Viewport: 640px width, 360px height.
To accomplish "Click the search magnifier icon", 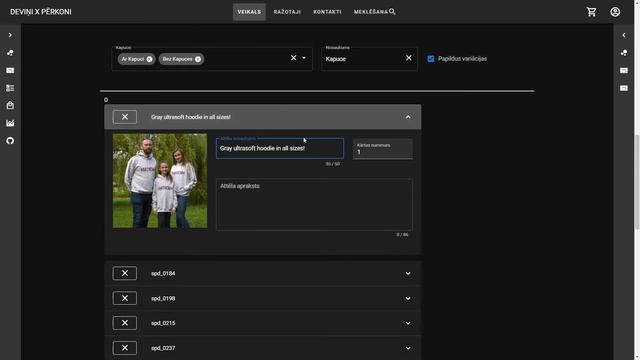I will click(392, 12).
